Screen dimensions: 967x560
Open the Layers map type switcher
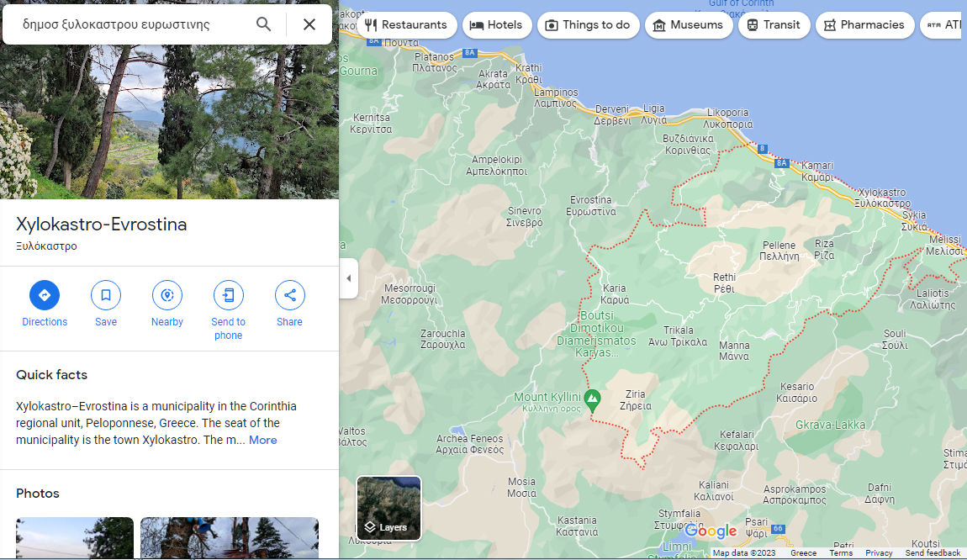389,508
